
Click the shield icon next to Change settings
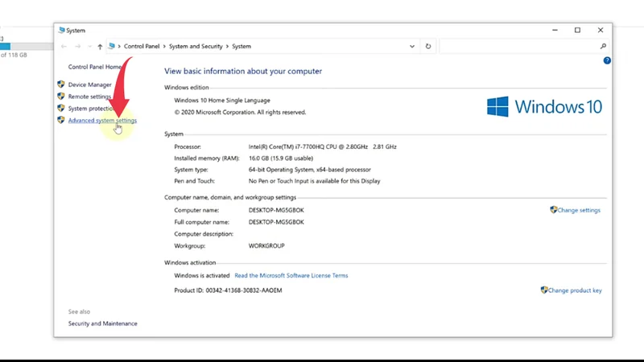(553, 210)
